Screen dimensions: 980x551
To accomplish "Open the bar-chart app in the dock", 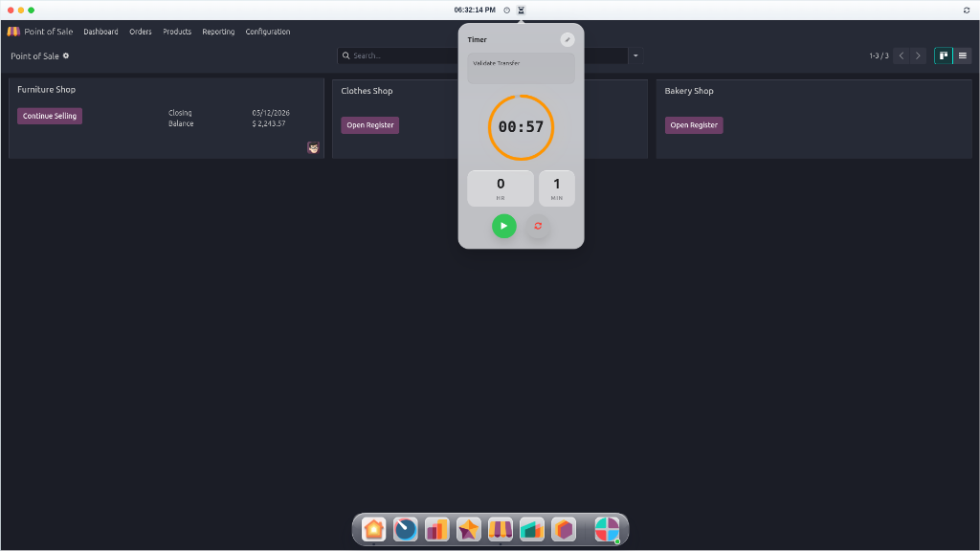I will coord(436,529).
